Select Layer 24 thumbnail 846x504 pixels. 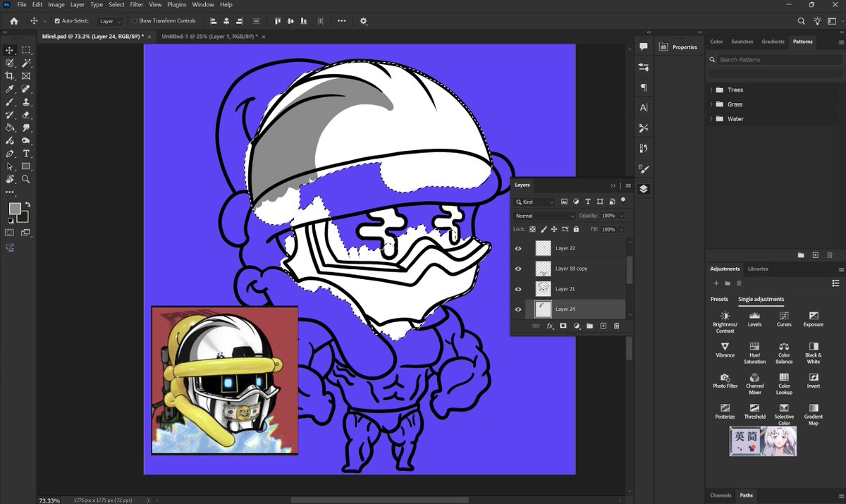543,309
